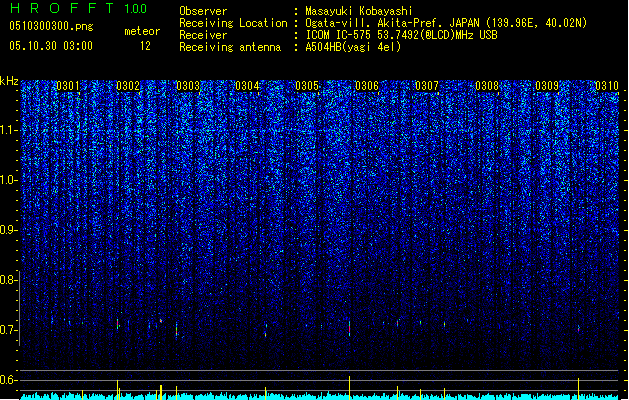Click the Receiving antenna label

(x=230, y=47)
